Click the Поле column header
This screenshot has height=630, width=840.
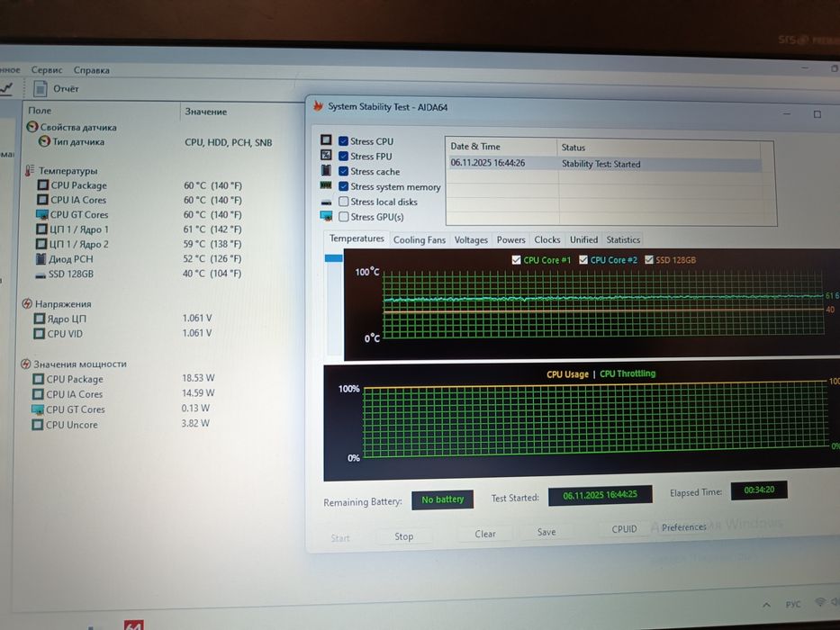click(102, 111)
